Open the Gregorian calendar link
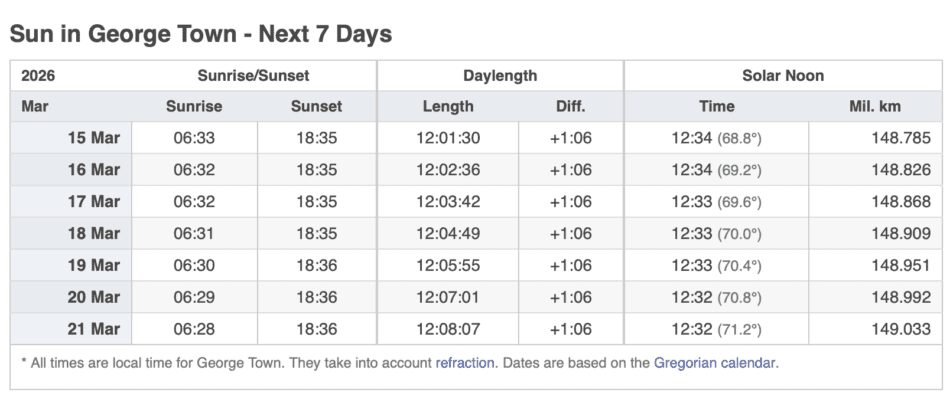Image resolution: width=950 pixels, height=406 pixels. pos(715,363)
